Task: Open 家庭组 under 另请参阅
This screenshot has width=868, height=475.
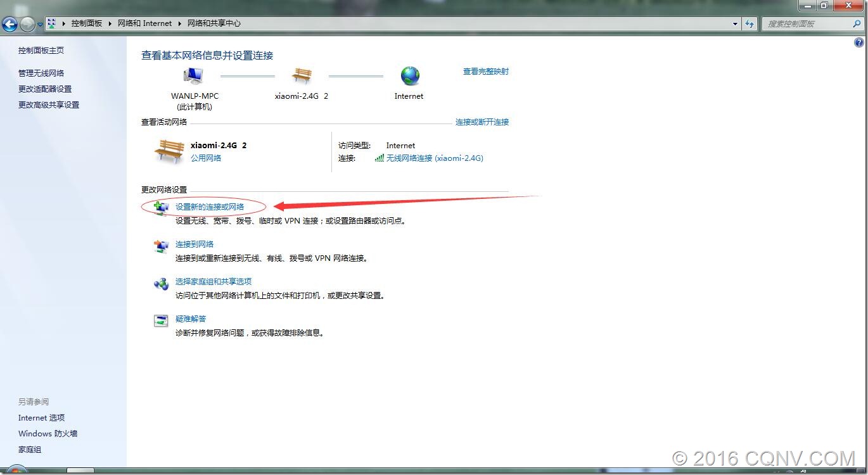Action: click(30, 449)
